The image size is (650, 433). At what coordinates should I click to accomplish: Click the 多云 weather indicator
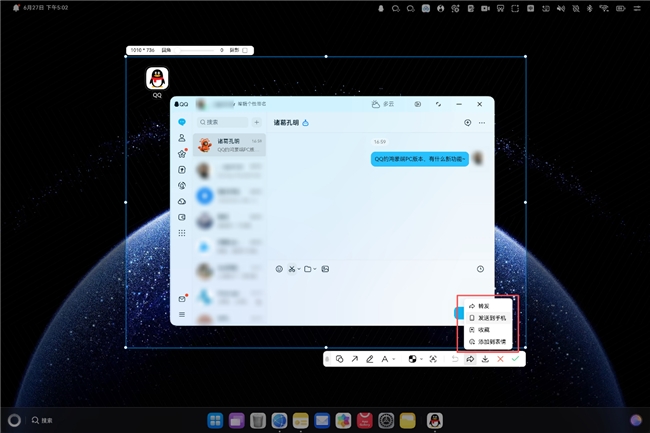[x=382, y=104]
